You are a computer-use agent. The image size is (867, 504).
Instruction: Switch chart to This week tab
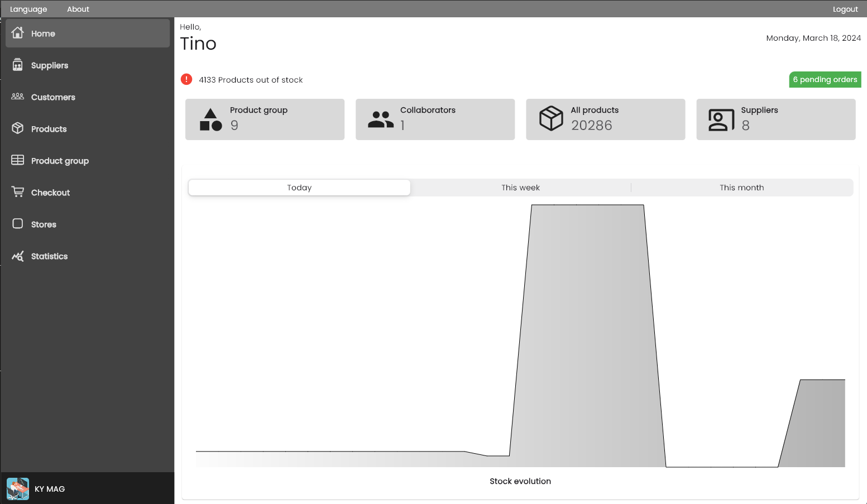click(x=520, y=188)
